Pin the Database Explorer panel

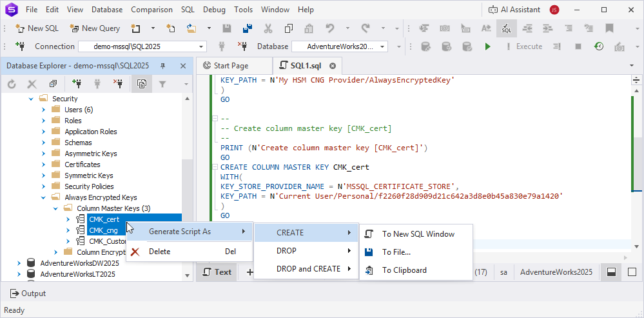click(162, 66)
